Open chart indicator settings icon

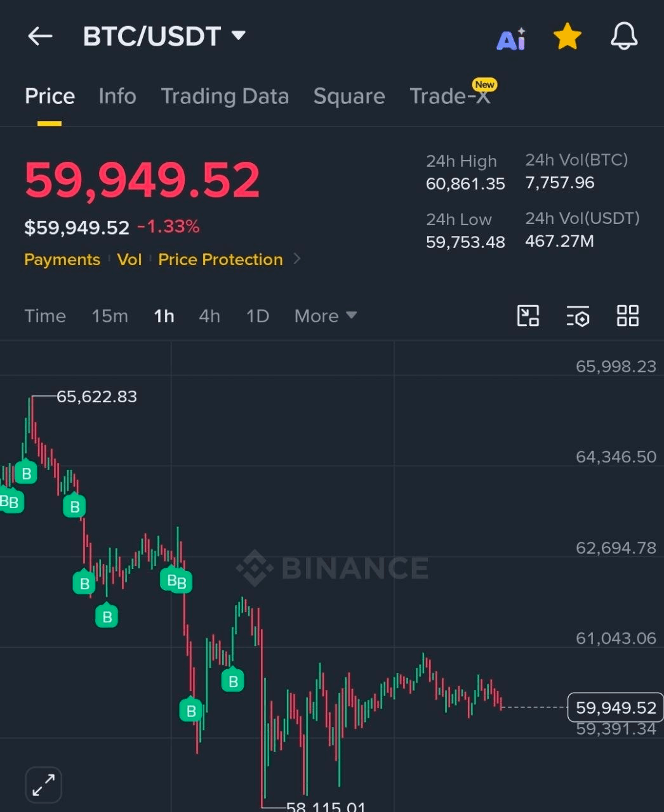click(x=578, y=315)
